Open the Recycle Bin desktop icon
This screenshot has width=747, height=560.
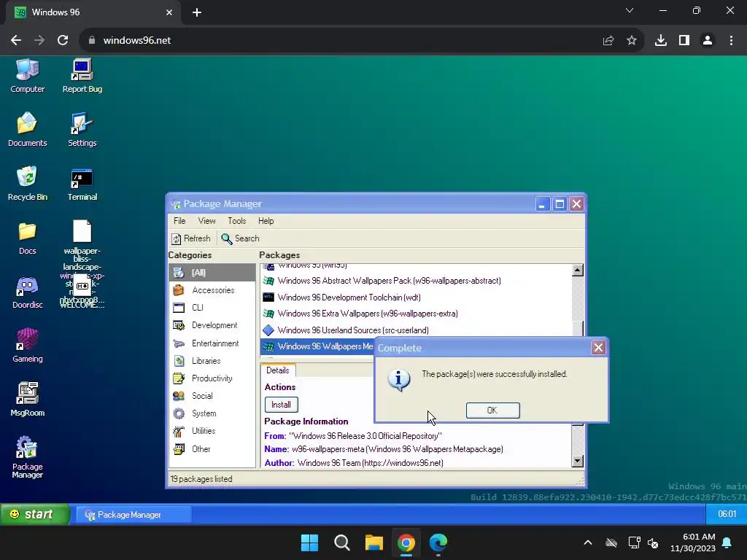pos(27,183)
